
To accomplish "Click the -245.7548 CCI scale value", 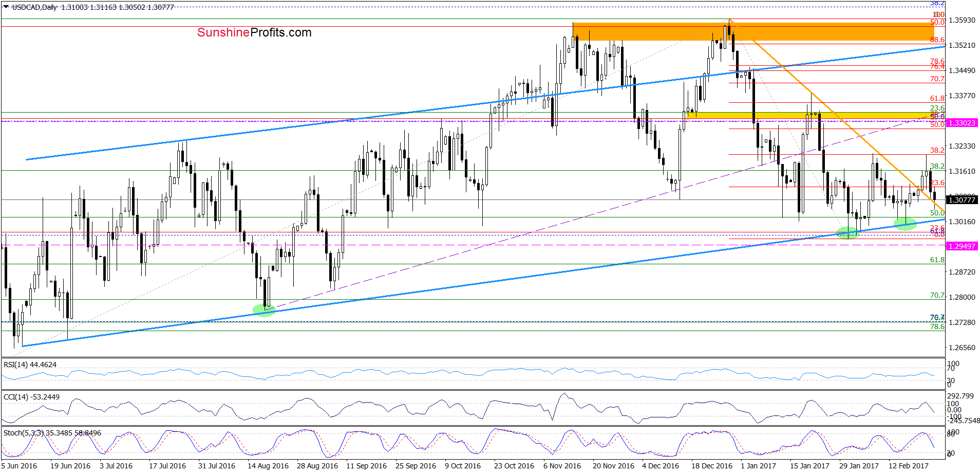I will click(964, 421).
